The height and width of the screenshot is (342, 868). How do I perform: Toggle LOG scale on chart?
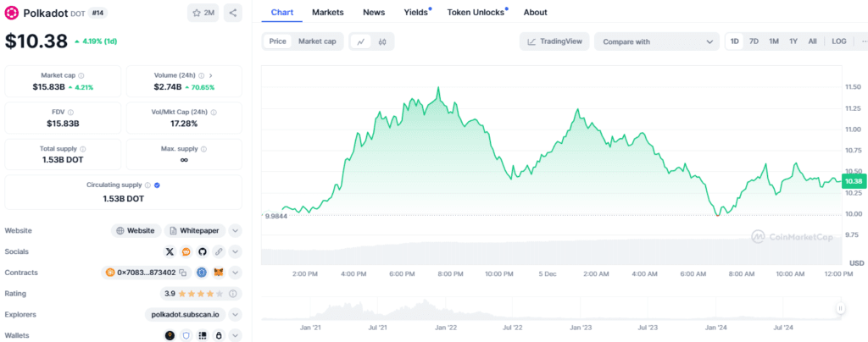click(x=838, y=41)
